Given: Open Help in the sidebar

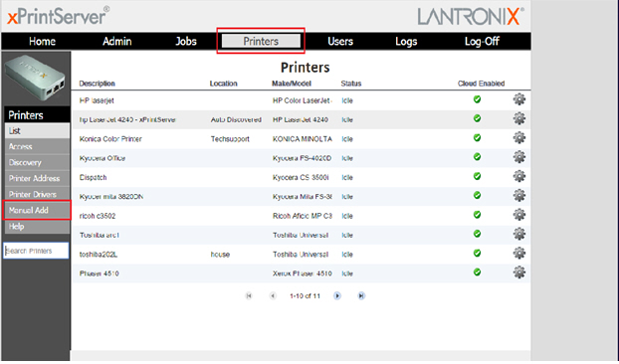Looking at the screenshot, I should point(37,227).
